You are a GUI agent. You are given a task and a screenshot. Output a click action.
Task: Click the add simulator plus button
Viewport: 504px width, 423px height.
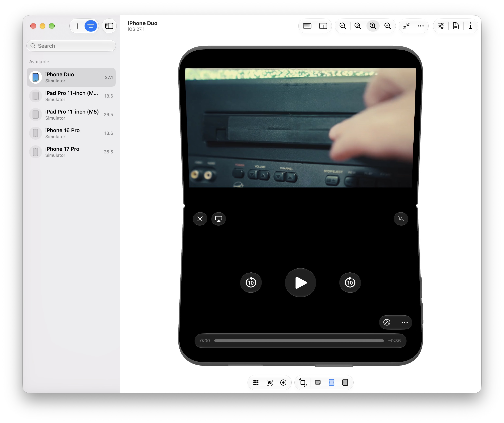(x=77, y=26)
